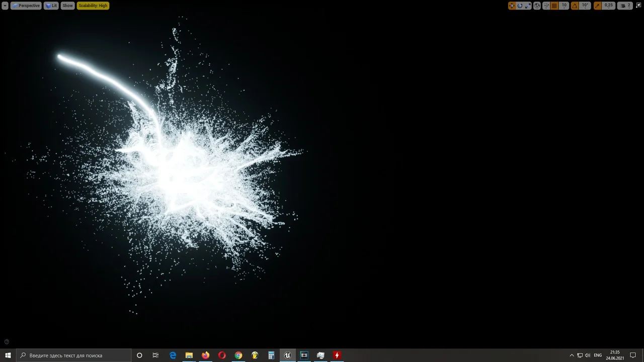Screen dimensions: 644x362
Task: Toggle world/local coordinate system globe icon
Action: pos(537,6)
